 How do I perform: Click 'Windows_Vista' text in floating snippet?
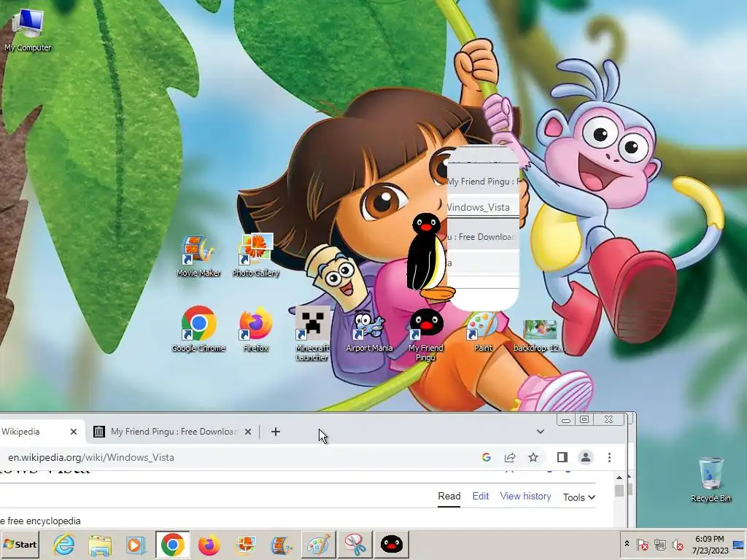point(478,207)
